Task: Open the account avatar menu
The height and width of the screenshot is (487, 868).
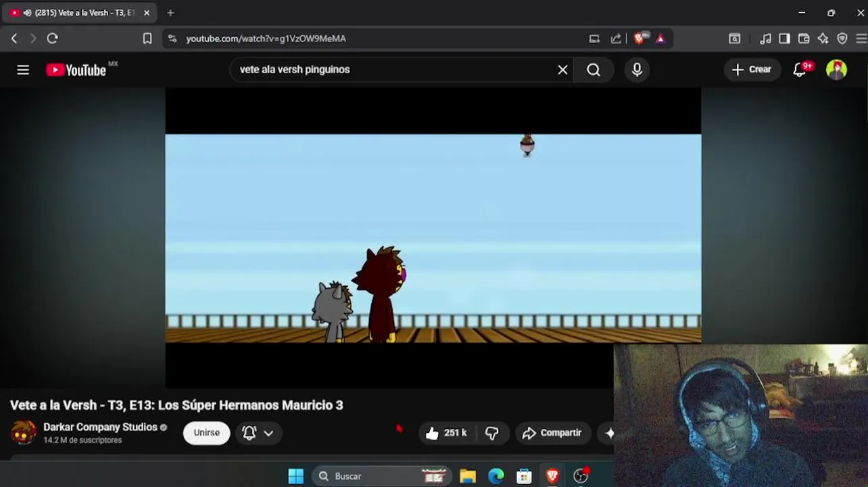Action: [836, 70]
